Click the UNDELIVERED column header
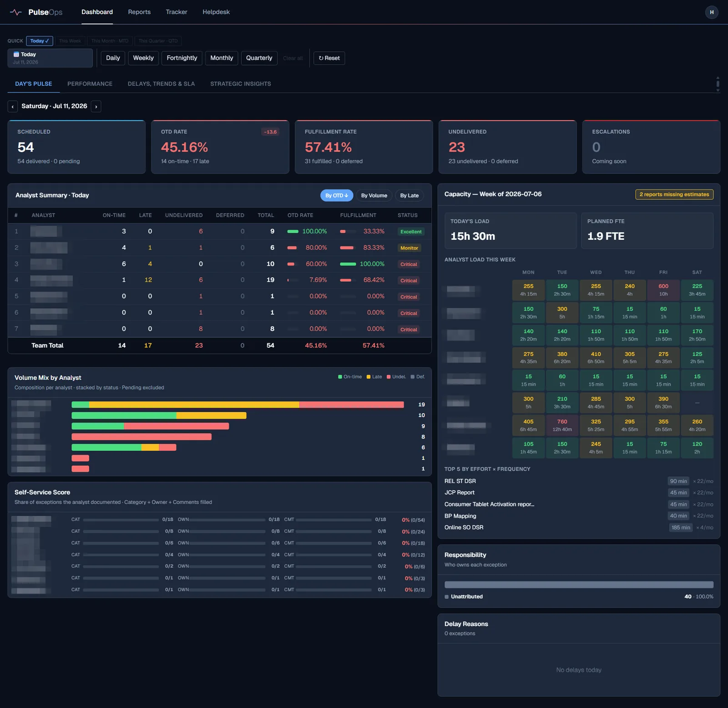This screenshot has width=728, height=708. point(184,215)
